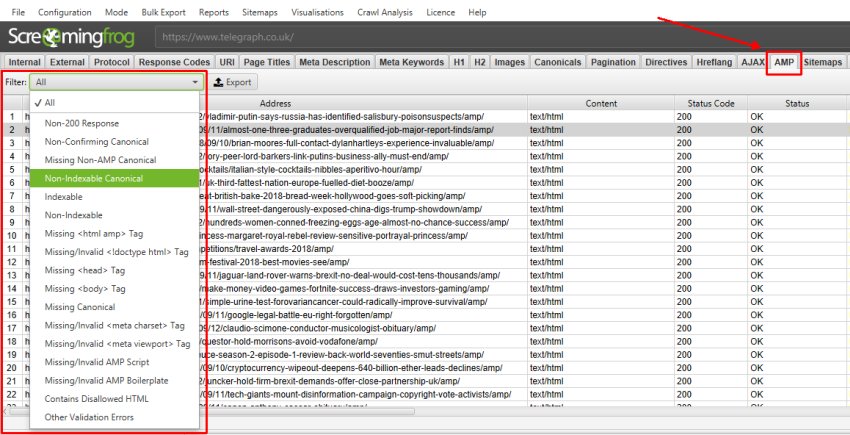
Task: Open the Configuration menu
Action: 65,12
